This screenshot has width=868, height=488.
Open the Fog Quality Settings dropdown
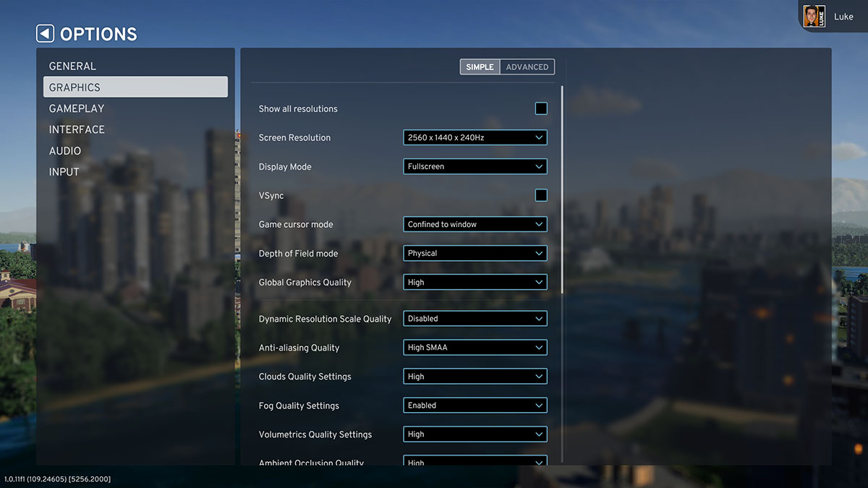[x=475, y=405]
